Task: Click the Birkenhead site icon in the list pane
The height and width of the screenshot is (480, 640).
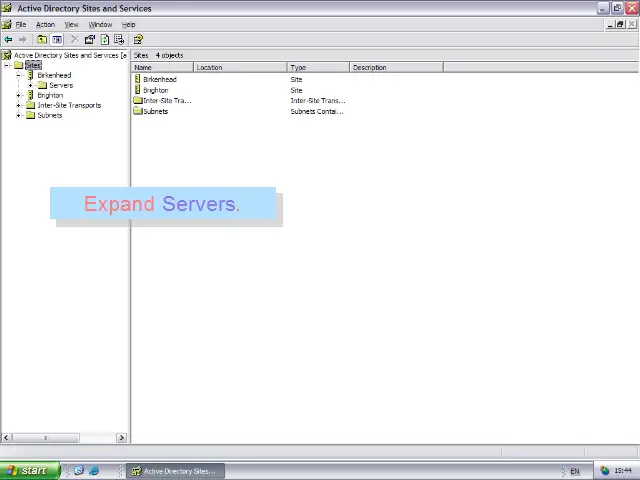Action: click(138, 79)
